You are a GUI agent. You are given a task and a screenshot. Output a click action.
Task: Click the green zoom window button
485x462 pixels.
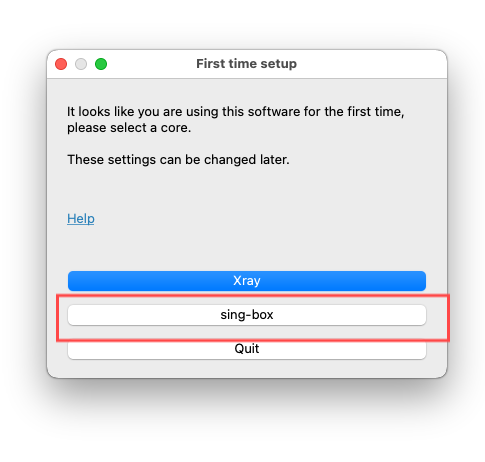(x=101, y=64)
